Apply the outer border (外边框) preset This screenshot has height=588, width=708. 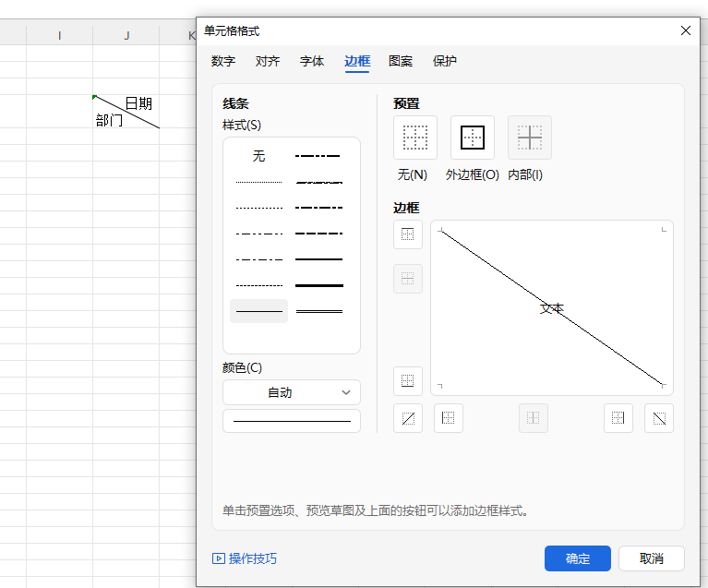point(473,138)
